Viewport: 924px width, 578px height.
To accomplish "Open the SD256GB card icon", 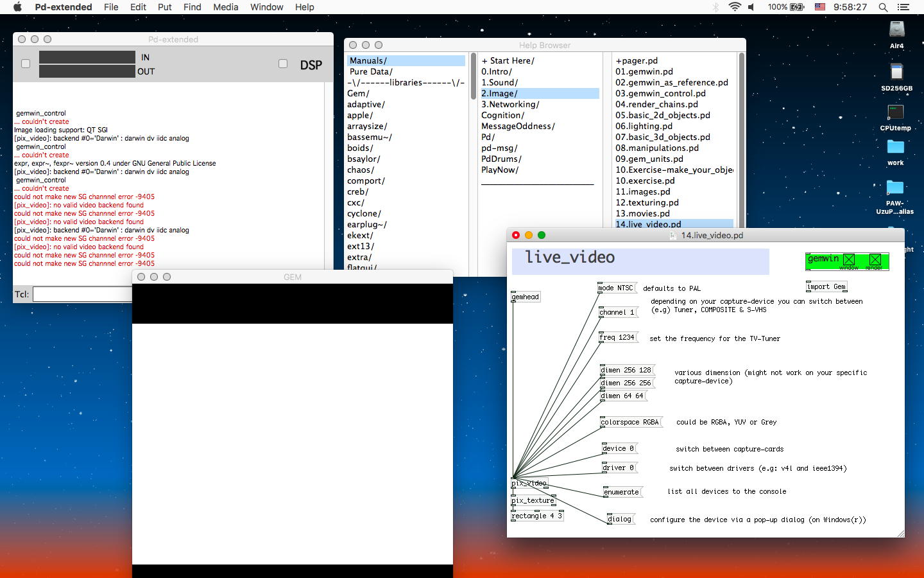I will click(896, 72).
